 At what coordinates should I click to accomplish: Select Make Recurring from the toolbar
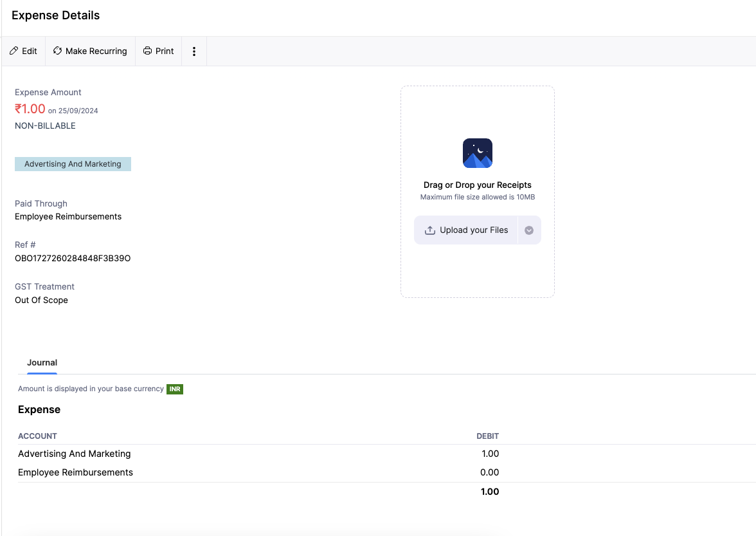coord(90,50)
